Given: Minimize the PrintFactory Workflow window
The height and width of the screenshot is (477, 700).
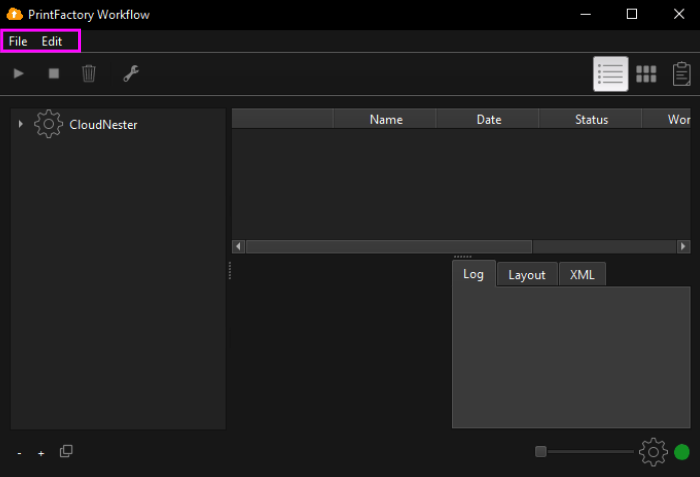Looking at the screenshot, I should click(585, 14).
